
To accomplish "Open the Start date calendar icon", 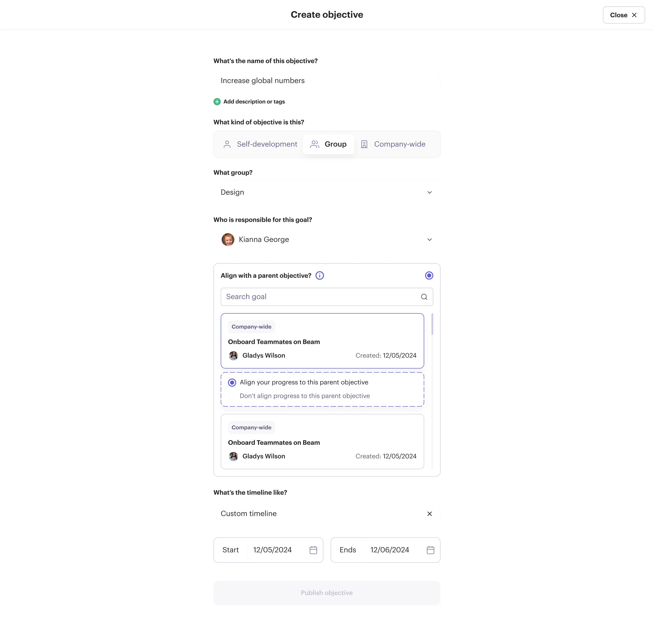I will click(313, 550).
